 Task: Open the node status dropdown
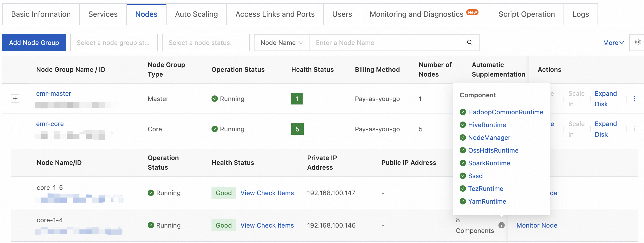pos(206,43)
